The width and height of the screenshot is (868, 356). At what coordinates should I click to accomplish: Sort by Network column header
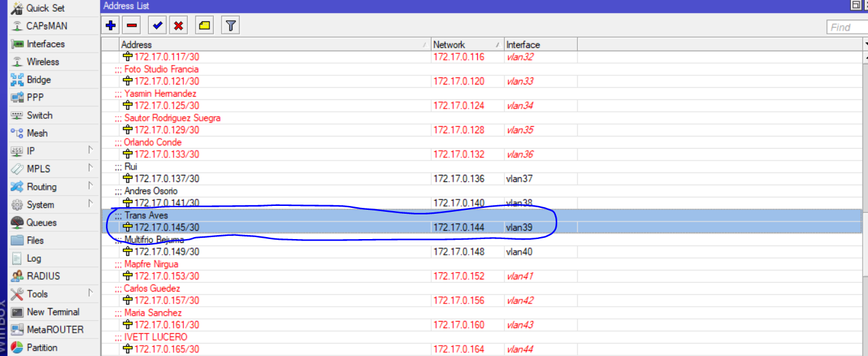pyautogui.click(x=467, y=45)
